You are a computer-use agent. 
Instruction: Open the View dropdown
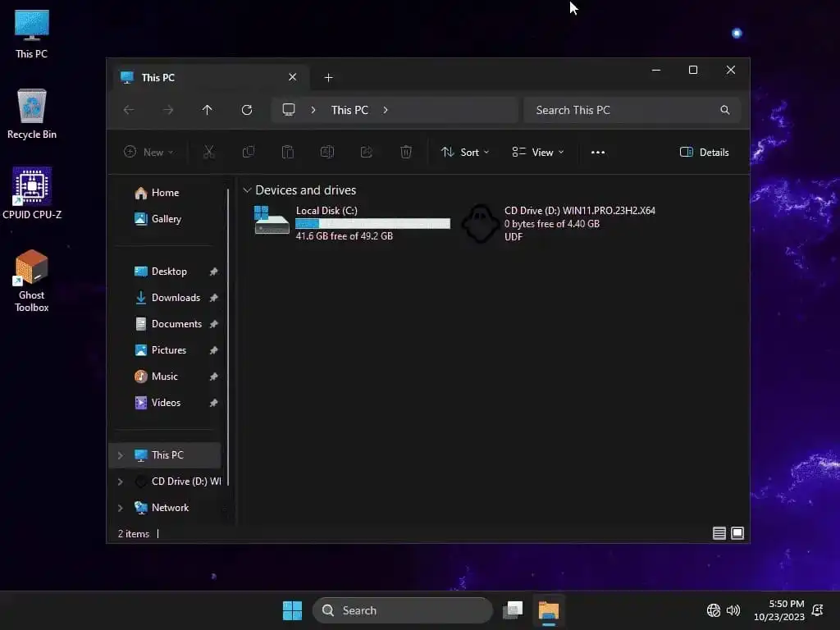(537, 152)
